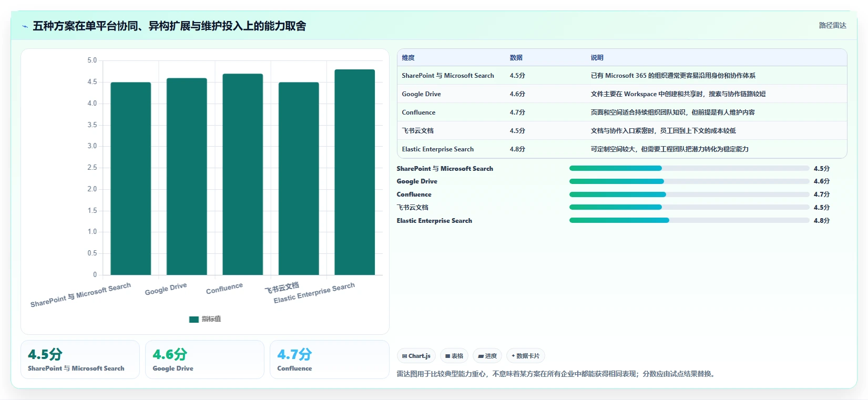The image size is (868, 400).
Task: Click the 指标值 legend label
Action: [x=211, y=319]
